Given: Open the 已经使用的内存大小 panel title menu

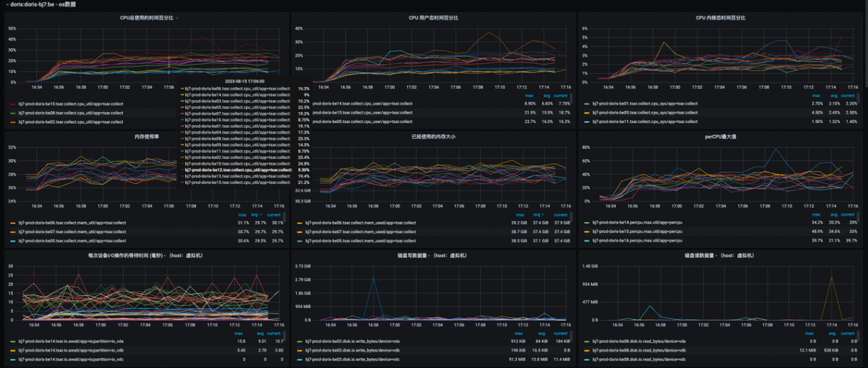Looking at the screenshot, I should [433, 136].
